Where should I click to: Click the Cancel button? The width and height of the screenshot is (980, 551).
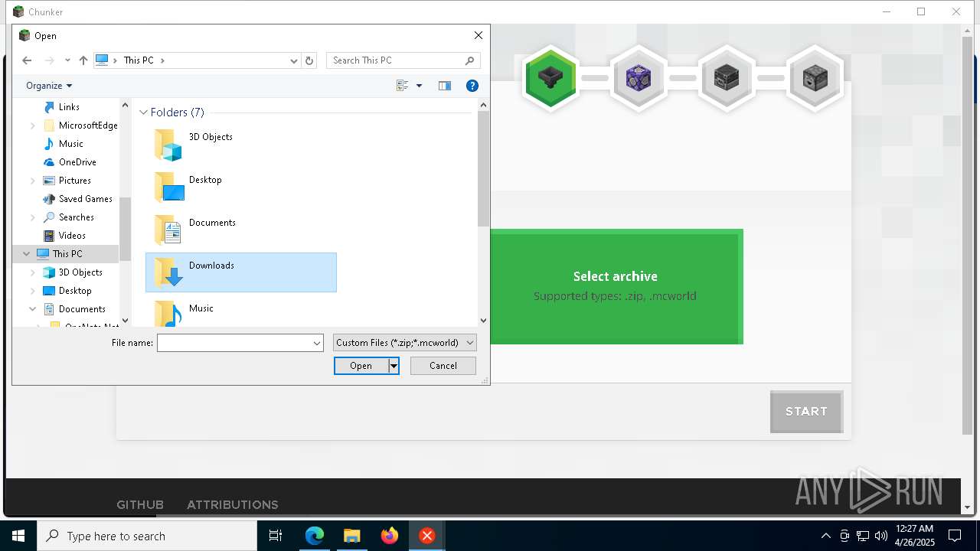coord(443,366)
